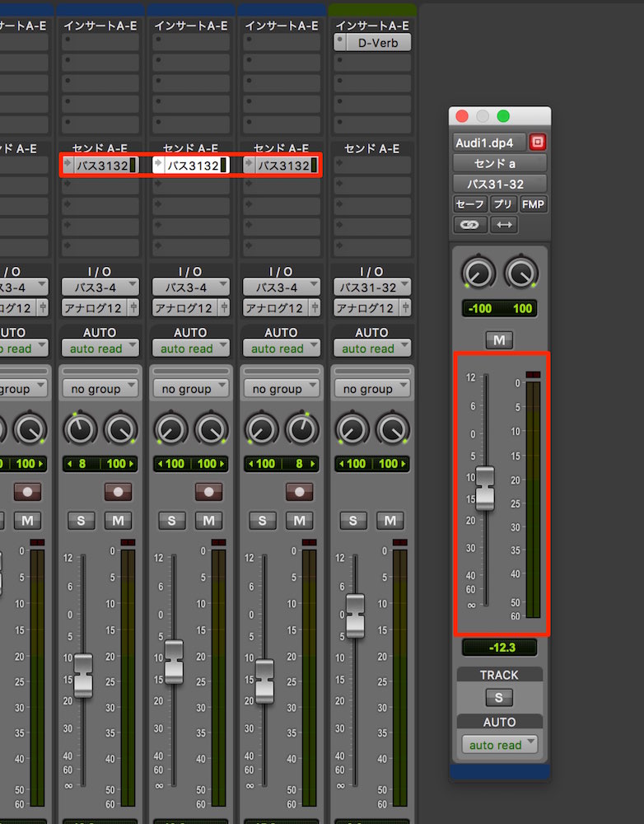Toggle the セーフ button

[x=471, y=204]
